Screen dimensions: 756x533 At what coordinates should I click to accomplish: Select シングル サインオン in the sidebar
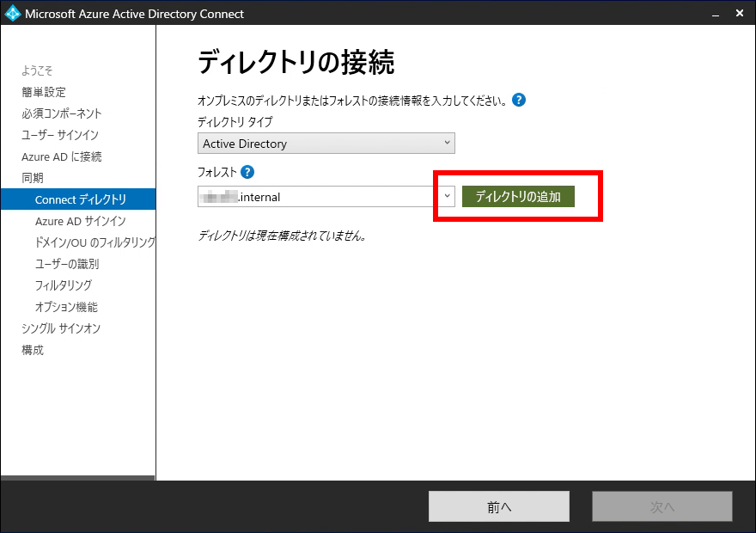point(61,328)
